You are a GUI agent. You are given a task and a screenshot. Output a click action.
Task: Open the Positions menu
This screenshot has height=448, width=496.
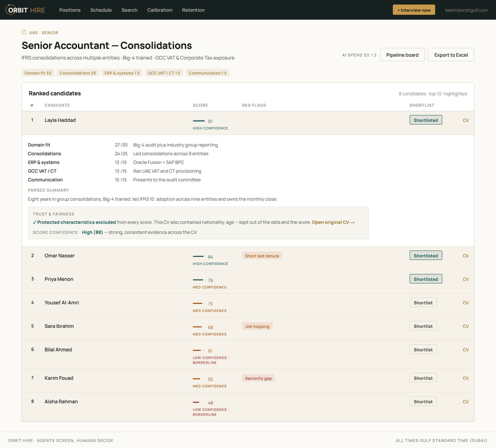coord(70,10)
